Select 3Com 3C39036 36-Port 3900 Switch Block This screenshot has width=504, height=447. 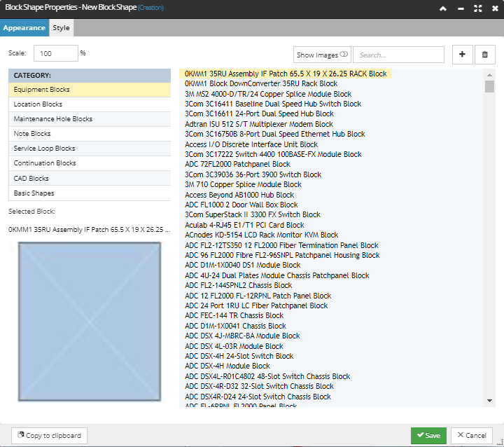(x=253, y=174)
